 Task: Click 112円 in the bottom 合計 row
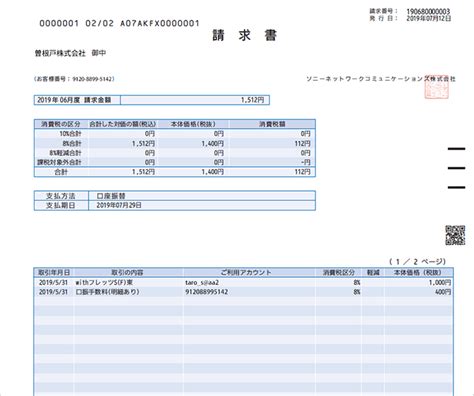[x=302, y=172]
